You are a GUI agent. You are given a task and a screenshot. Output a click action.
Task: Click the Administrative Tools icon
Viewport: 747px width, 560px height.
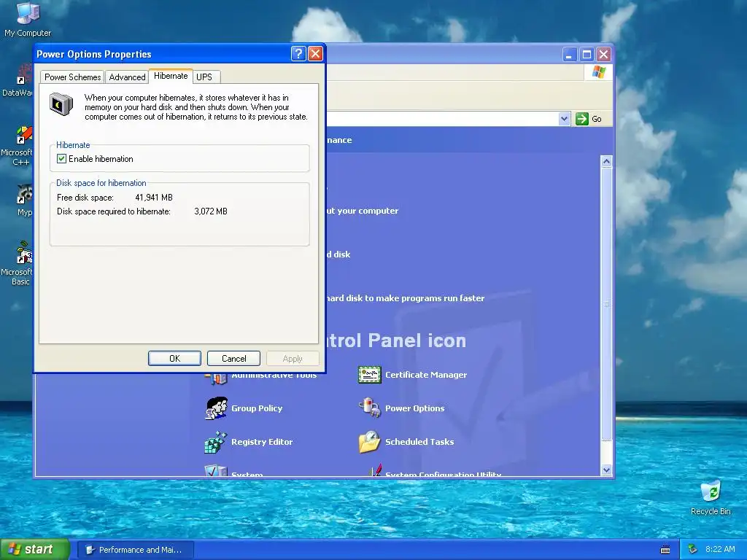(x=216, y=379)
